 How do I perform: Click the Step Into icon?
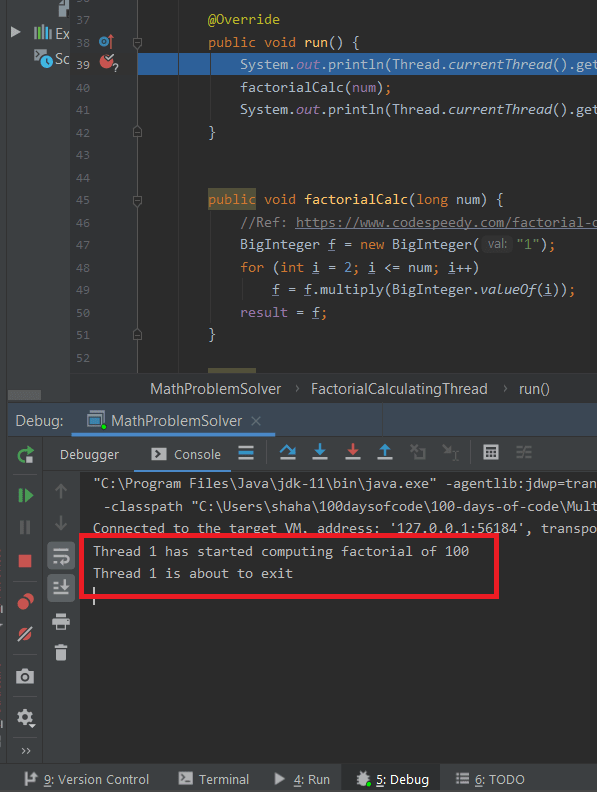coord(320,452)
